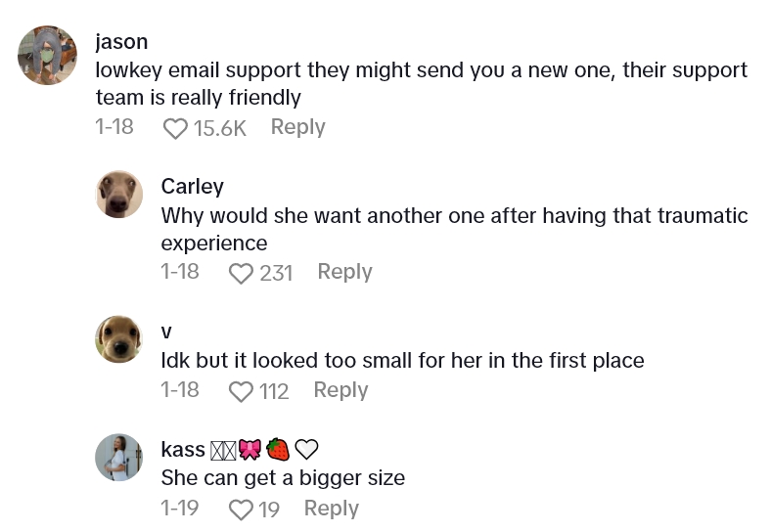Click Carley's dog avatar

(119, 194)
